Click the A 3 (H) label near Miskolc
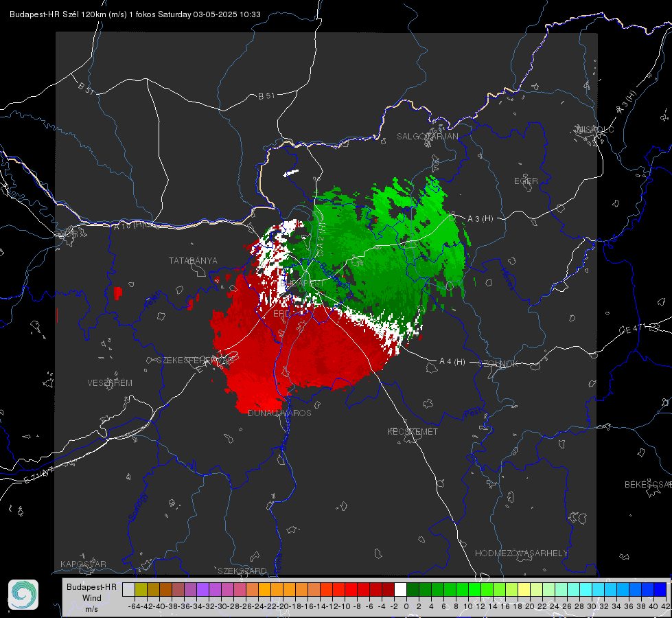672x618 pixels. 627,102
